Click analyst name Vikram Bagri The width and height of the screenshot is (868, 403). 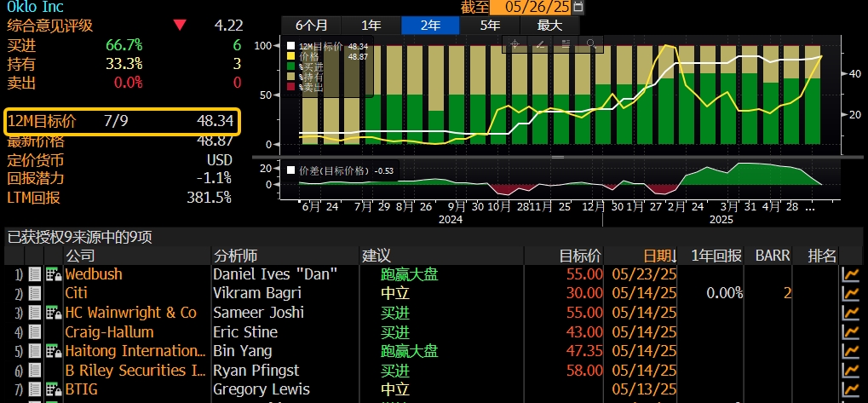(x=256, y=293)
